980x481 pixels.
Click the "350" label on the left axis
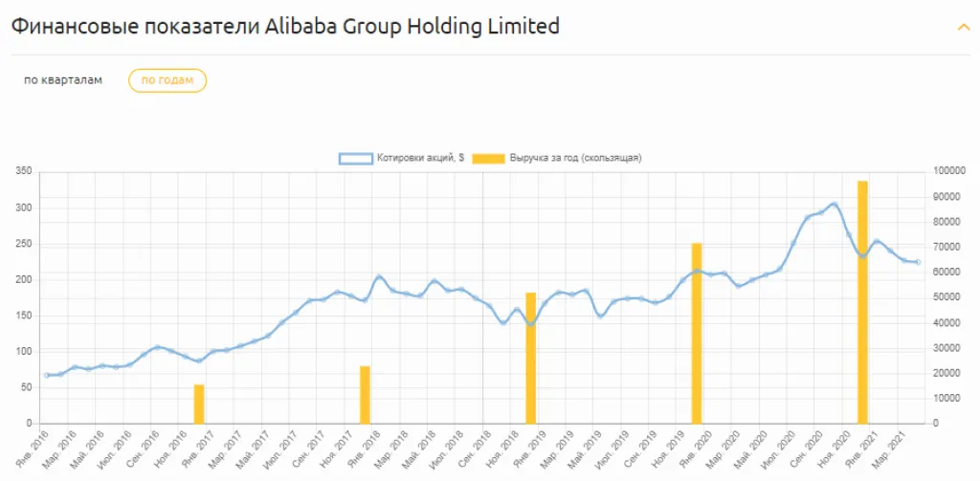click(x=24, y=171)
